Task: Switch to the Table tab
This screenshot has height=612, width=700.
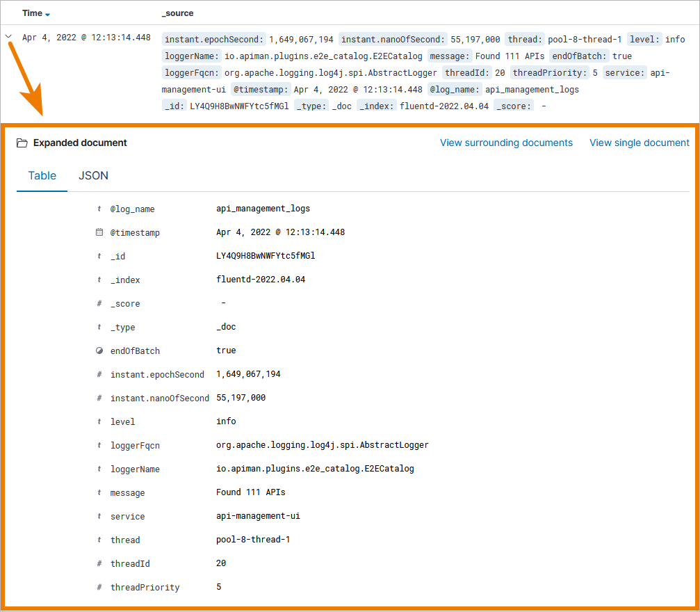Action: (42, 175)
